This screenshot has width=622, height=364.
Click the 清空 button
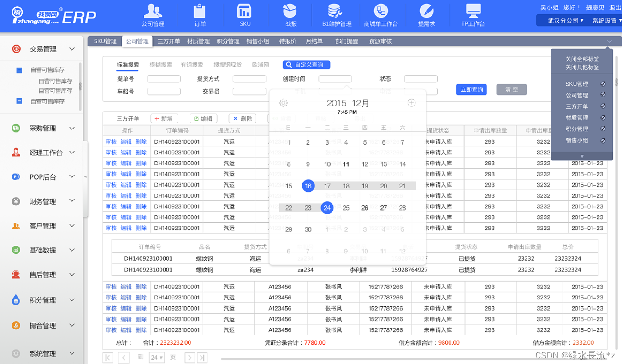511,89
